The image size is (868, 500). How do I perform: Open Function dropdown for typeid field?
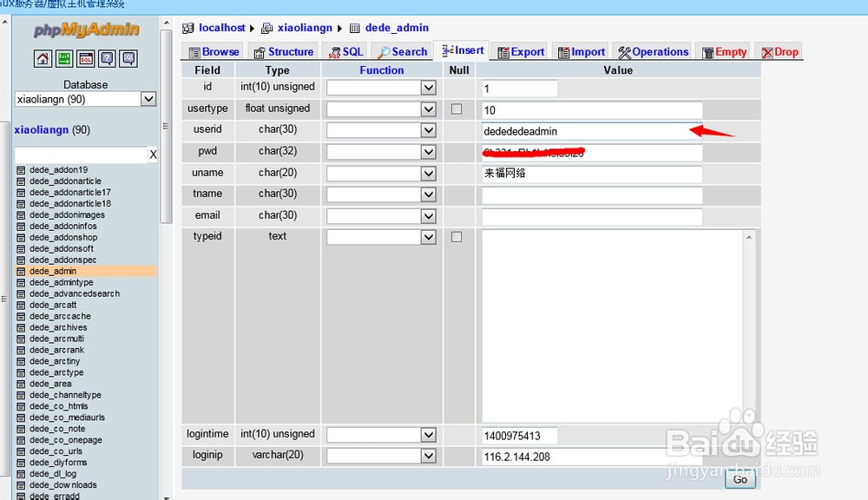pyautogui.click(x=381, y=237)
